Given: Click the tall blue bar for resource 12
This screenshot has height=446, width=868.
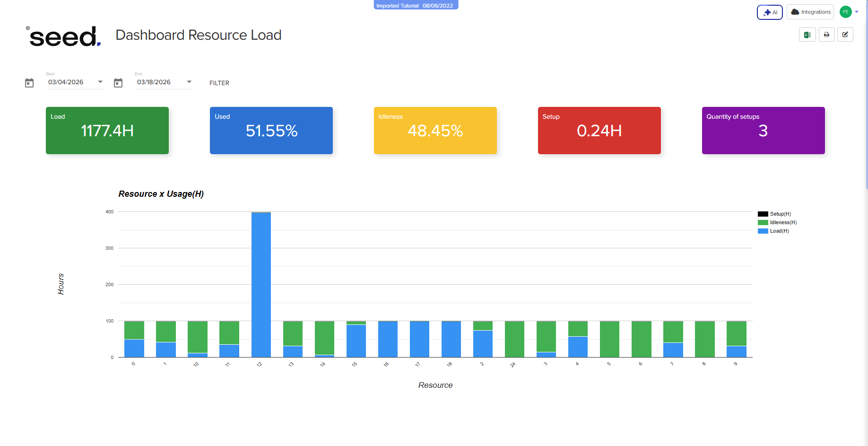Looking at the screenshot, I should [x=261, y=284].
